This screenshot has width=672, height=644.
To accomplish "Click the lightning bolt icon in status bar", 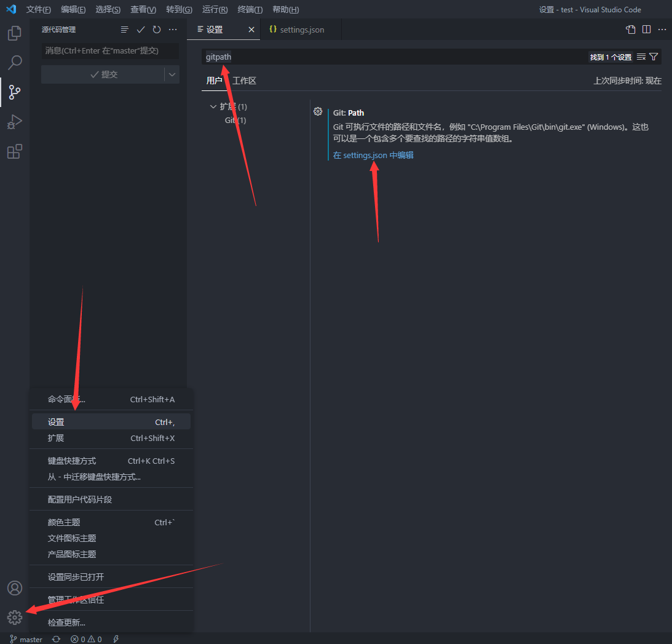I will [x=116, y=639].
